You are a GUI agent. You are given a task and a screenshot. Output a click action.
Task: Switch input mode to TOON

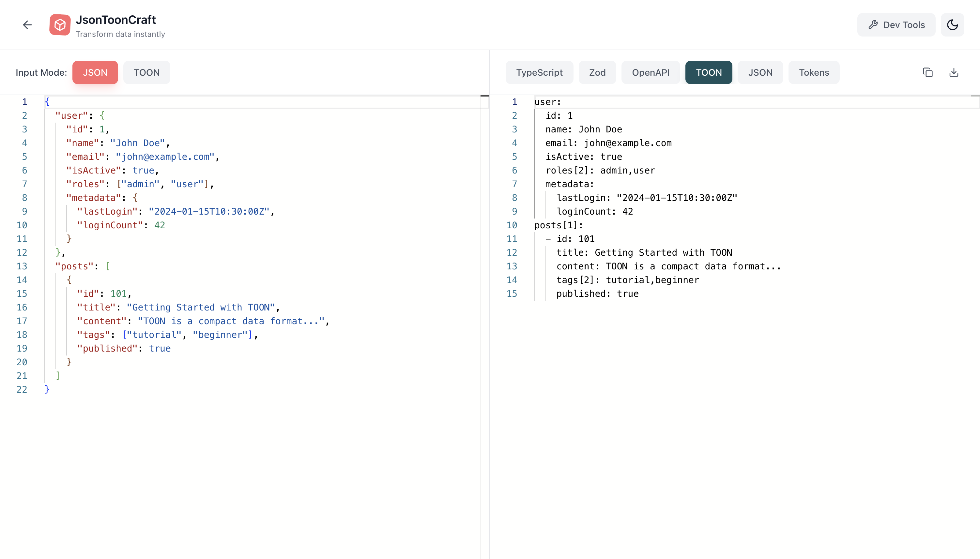pyautogui.click(x=146, y=72)
